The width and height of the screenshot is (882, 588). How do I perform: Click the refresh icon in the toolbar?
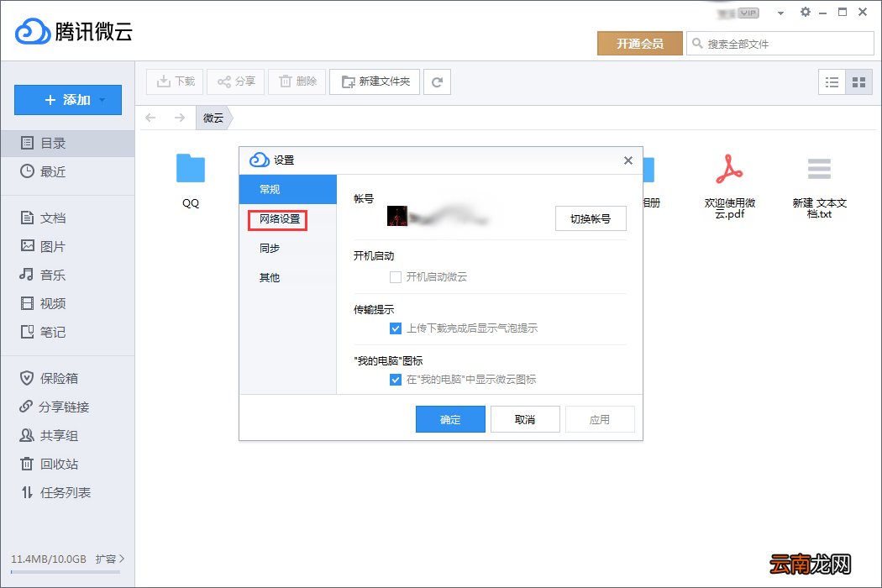point(437,81)
